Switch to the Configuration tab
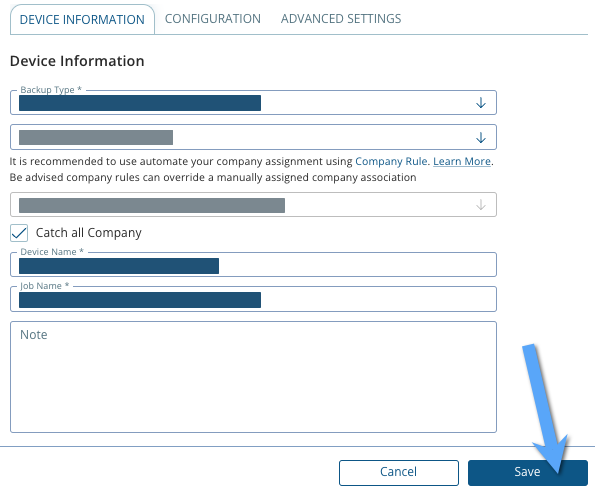595x495 pixels. pos(212,19)
